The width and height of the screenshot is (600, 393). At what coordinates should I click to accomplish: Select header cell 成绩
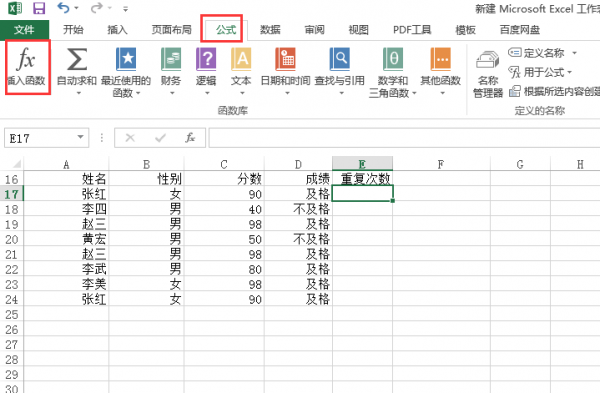tap(298, 179)
